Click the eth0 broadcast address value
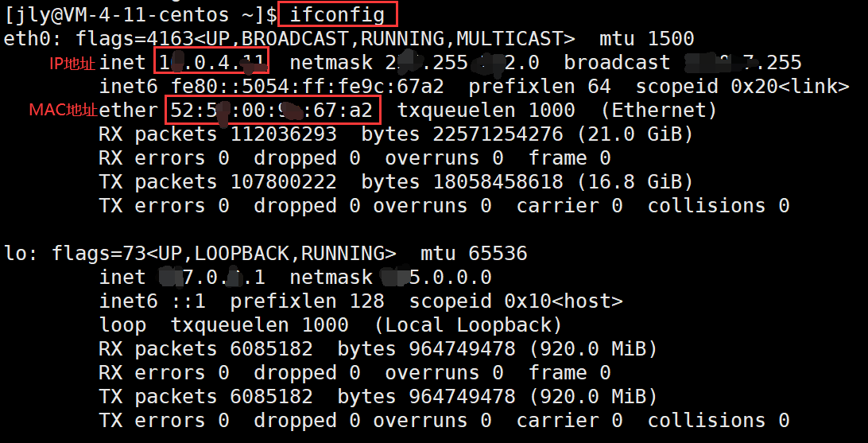 [x=742, y=63]
